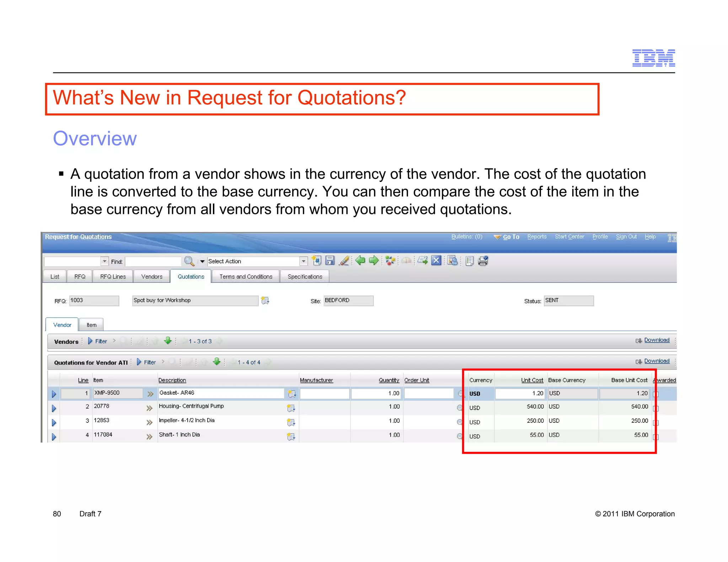
Task: Expand details for line 1 row
Action: coord(54,394)
